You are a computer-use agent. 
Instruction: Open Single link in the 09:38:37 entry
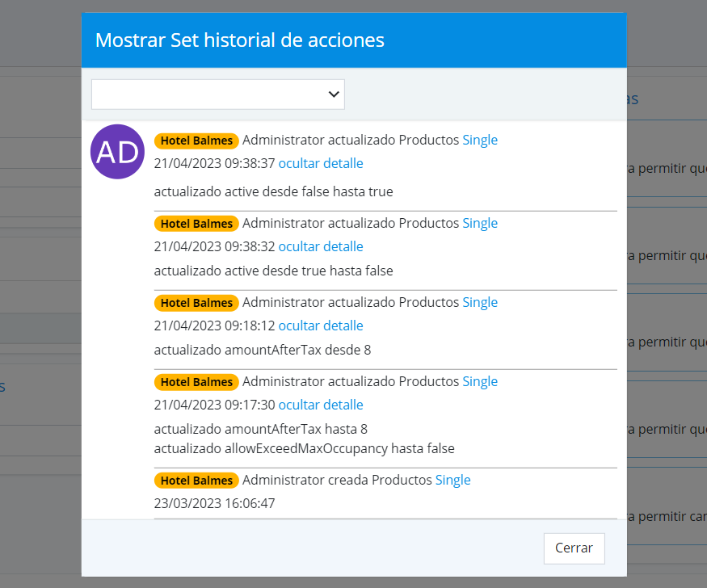tap(480, 141)
